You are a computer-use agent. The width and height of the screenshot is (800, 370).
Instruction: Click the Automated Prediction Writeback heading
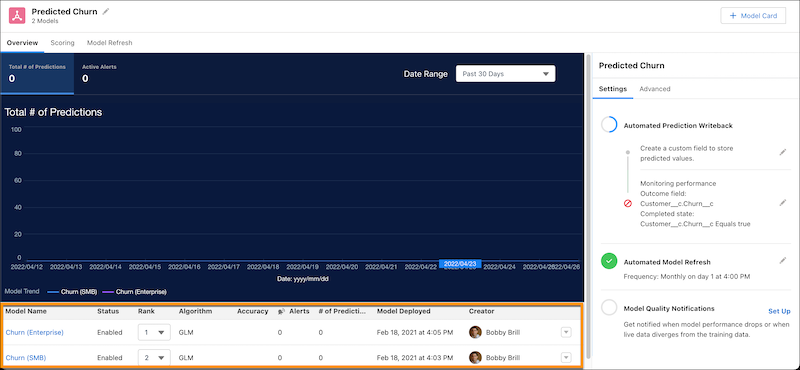(x=679, y=126)
